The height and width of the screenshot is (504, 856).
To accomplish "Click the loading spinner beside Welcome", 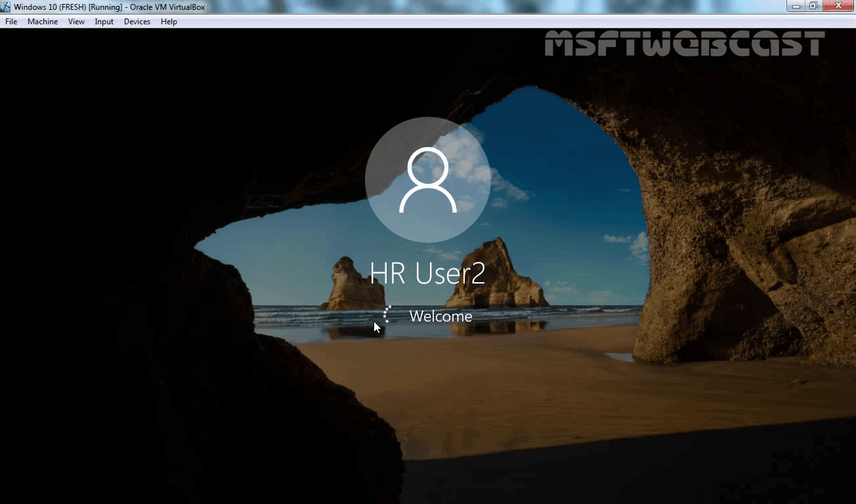I will pos(388,315).
